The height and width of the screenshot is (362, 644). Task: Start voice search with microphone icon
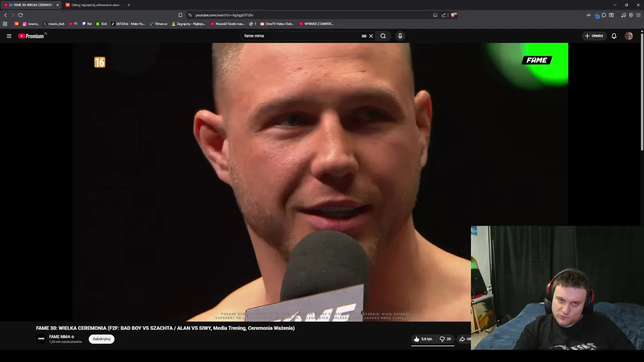[x=400, y=36]
